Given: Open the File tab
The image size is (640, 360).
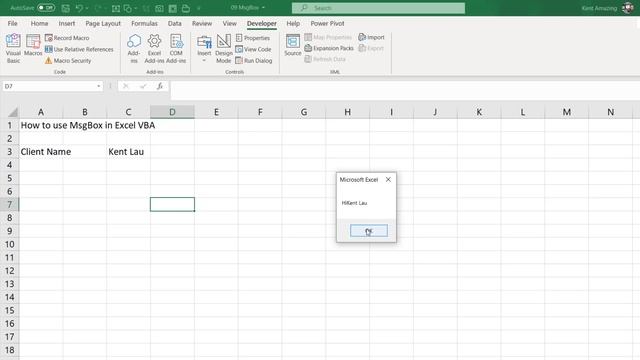Looking at the screenshot, I should pyautogui.click(x=13, y=24).
